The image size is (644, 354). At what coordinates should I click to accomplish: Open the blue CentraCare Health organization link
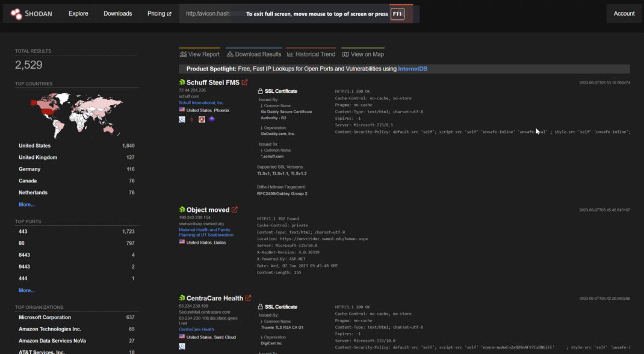pyautogui.click(x=196, y=329)
